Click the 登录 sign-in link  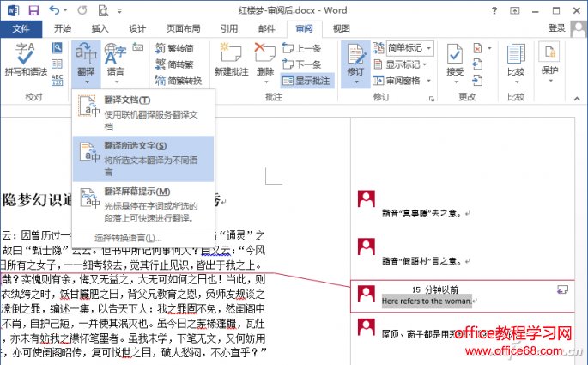[x=556, y=28]
